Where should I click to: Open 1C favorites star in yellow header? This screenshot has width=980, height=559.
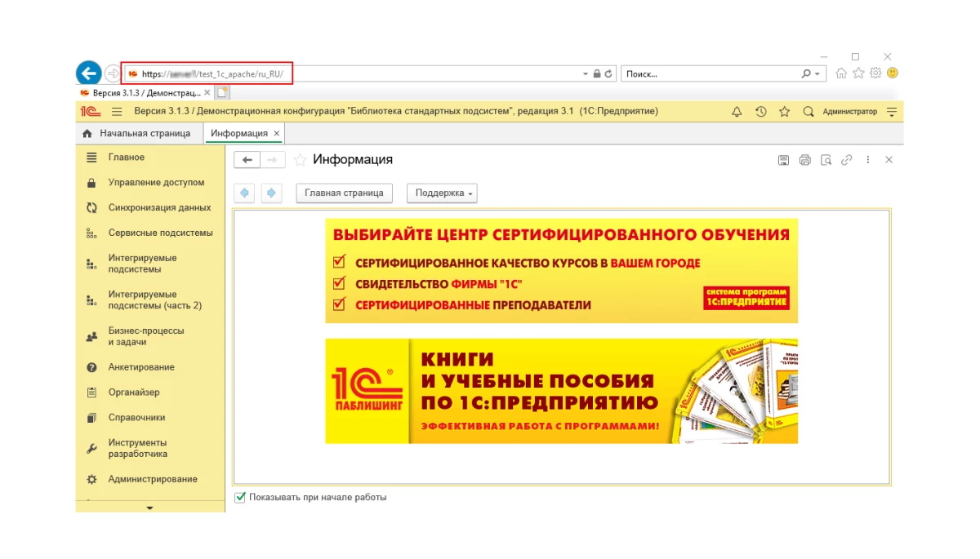tap(785, 112)
